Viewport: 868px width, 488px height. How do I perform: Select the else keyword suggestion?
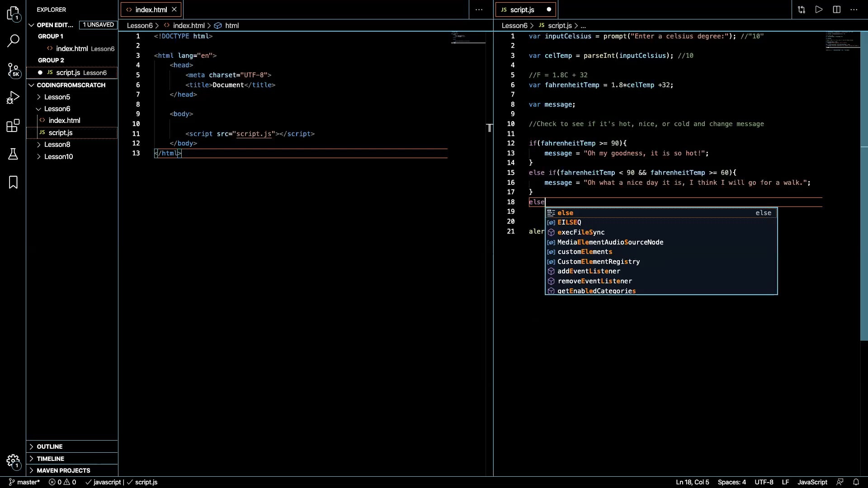[x=661, y=213]
